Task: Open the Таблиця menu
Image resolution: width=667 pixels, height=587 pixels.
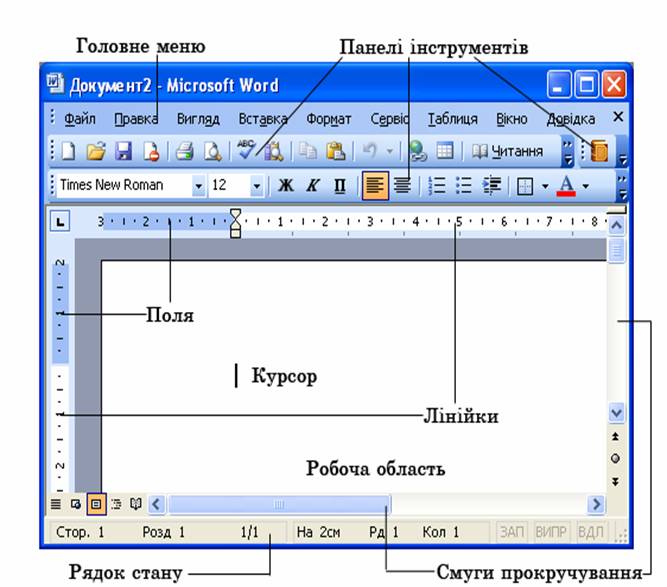Action: coord(452,119)
